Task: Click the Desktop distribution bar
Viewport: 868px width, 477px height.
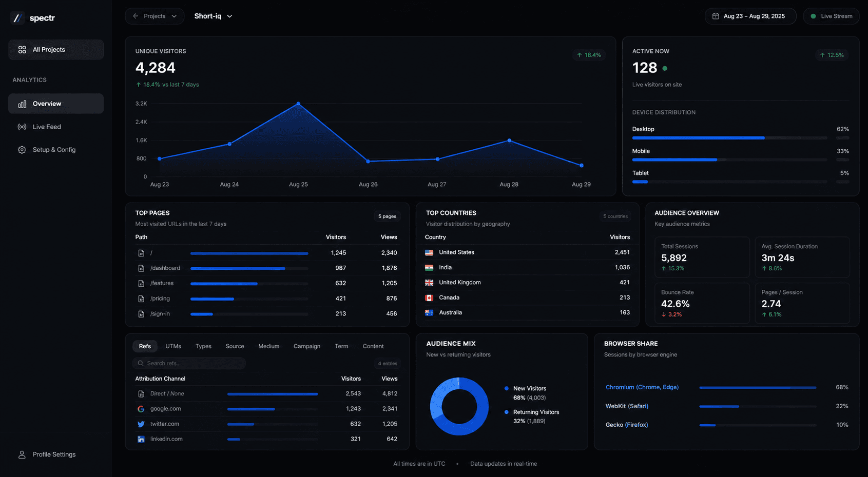Action: coord(729,138)
